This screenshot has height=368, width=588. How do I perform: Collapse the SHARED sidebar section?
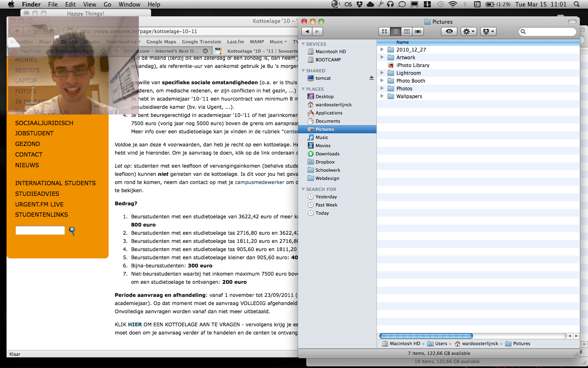[x=303, y=70]
